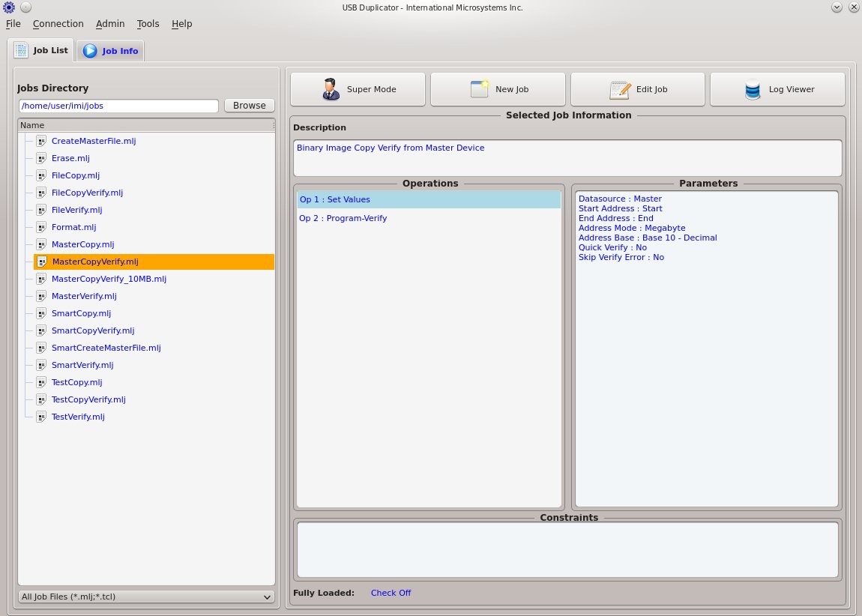Select the TestVerify.mlj job
The width and height of the screenshot is (862, 616).
coord(77,417)
